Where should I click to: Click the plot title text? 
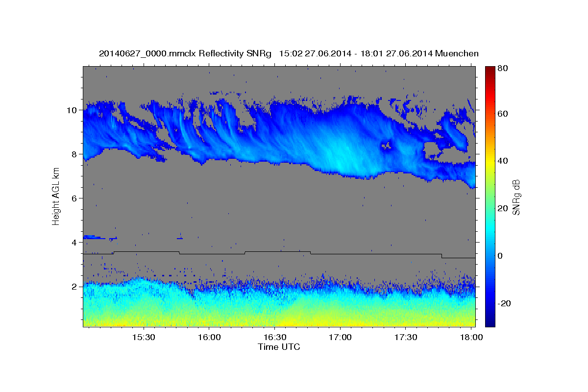click(x=289, y=53)
